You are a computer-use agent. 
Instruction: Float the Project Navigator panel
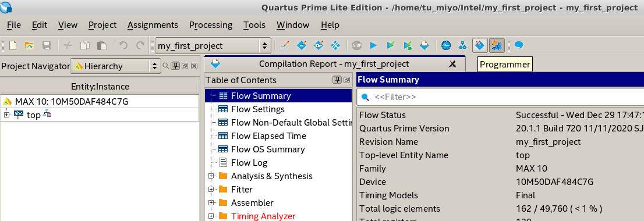185,66
